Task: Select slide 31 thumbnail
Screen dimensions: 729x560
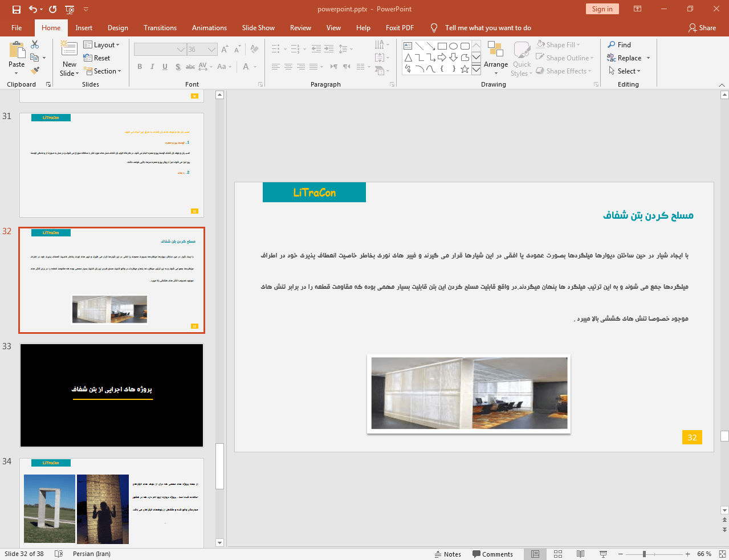Action: tap(112, 165)
